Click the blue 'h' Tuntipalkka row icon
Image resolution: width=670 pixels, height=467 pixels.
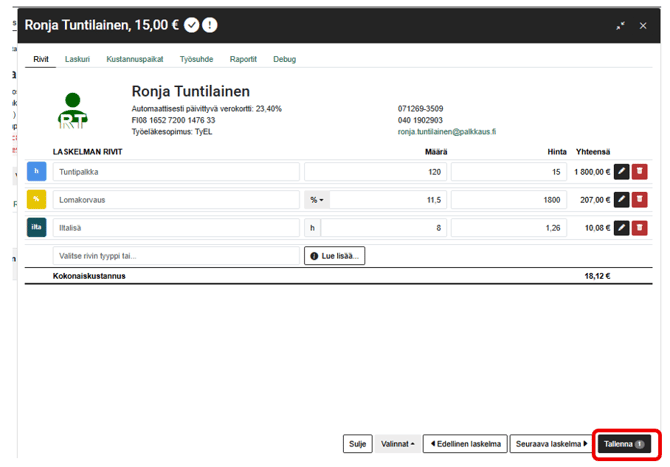click(x=36, y=171)
